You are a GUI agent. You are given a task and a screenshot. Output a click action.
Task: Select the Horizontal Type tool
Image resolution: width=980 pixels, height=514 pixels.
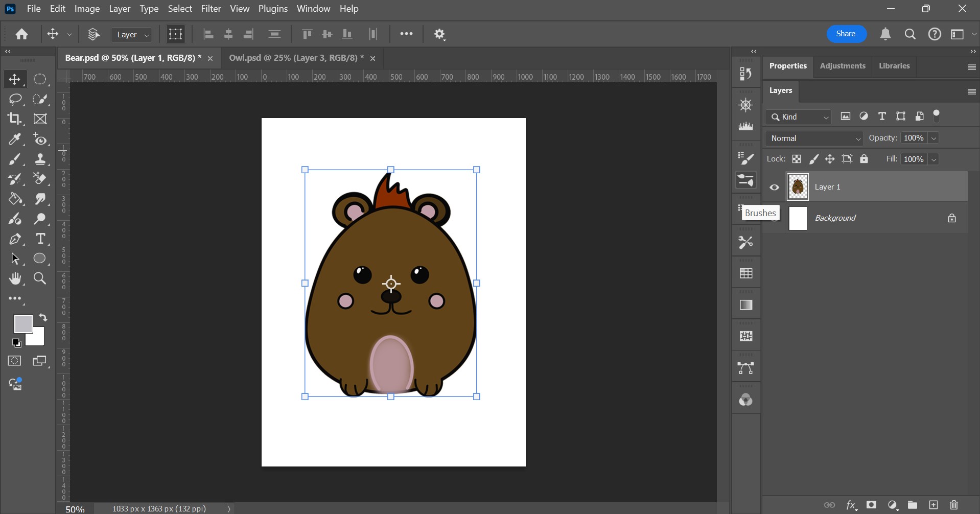click(x=40, y=239)
